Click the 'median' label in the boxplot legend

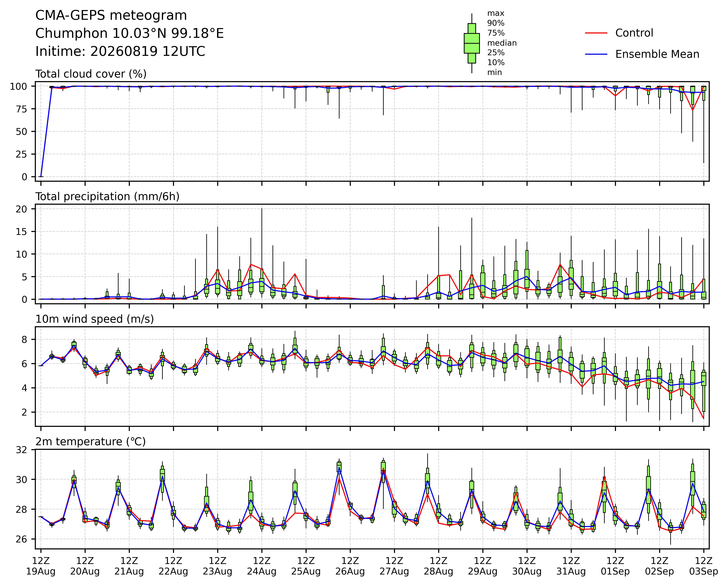coord(502,43)
